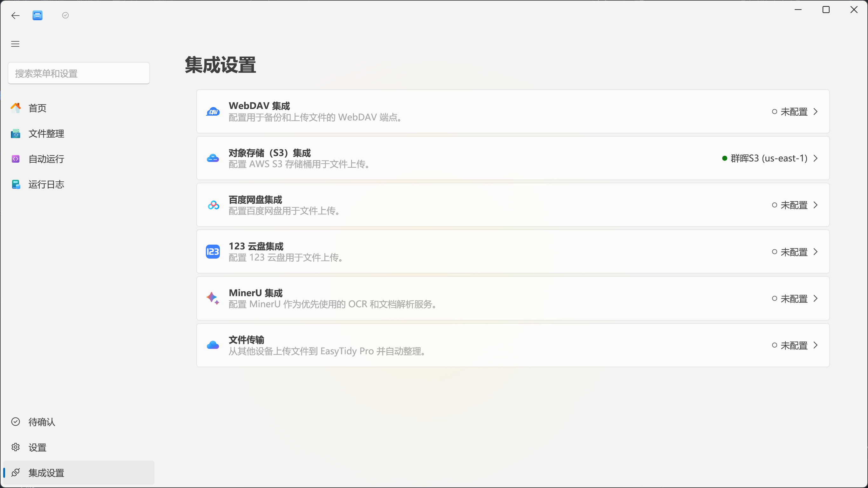Screen dimensions: 868x488
Task: Open 运行日志 in the sidebar
Action: [x=78, y=184]
